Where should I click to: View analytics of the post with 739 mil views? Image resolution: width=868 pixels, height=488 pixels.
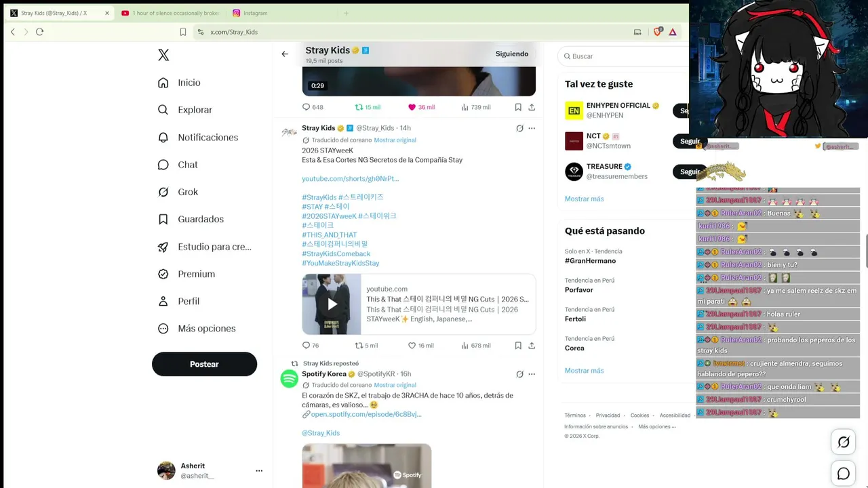475,107
